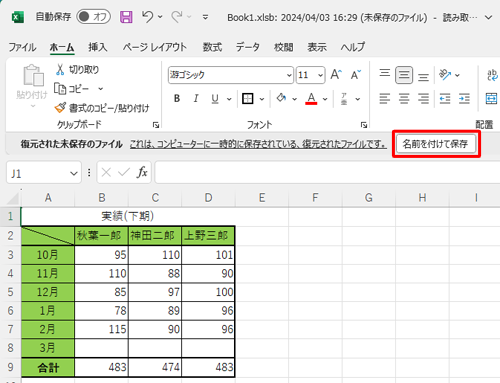Image resolution: width=500 pixels, height=383 pixels.
Task: Click the Excel application icon
Action: 18,17
